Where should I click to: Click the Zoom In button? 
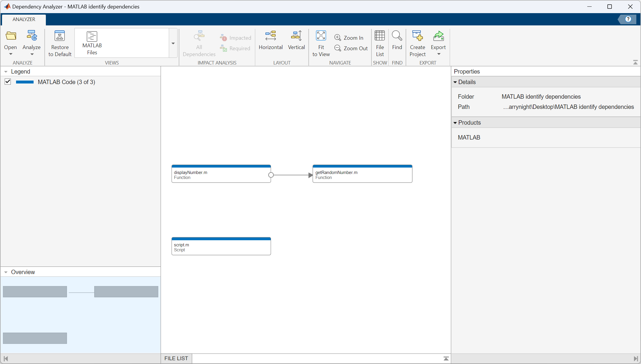click(349, 38)
